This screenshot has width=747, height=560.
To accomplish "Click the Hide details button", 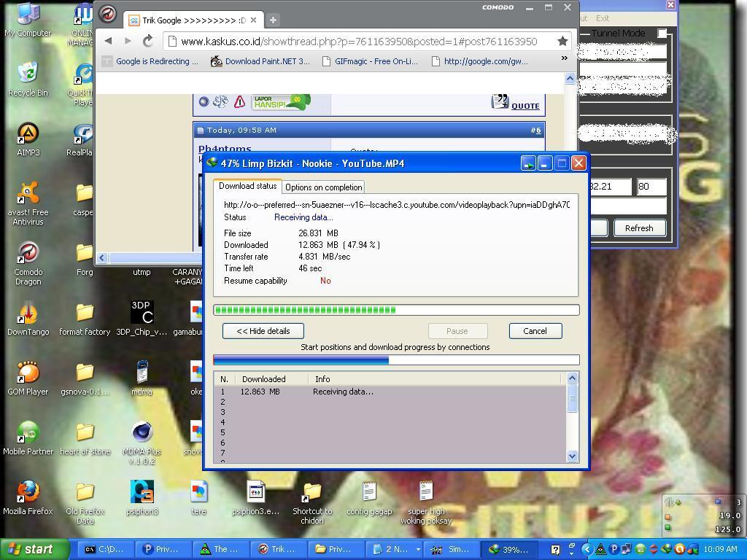I will click(263, 331).
